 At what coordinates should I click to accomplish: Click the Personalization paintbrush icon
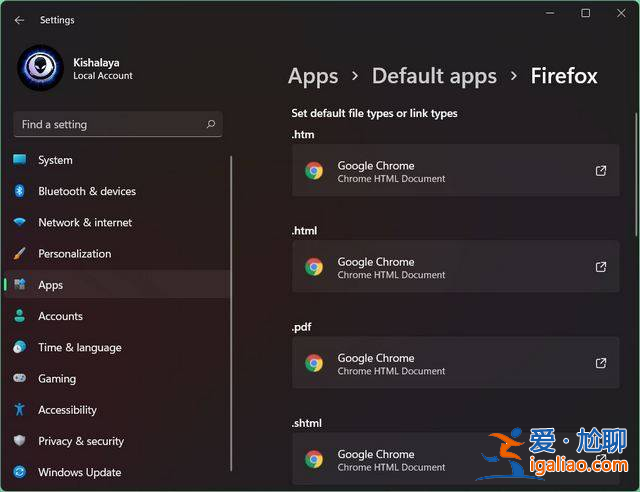coord(20,253)
